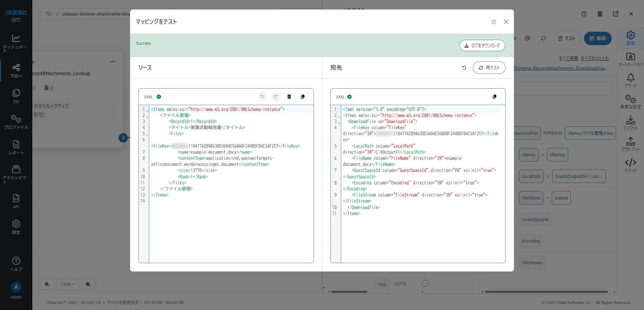
Task: Close the mapping test dialog
Action: pos(506,22)
